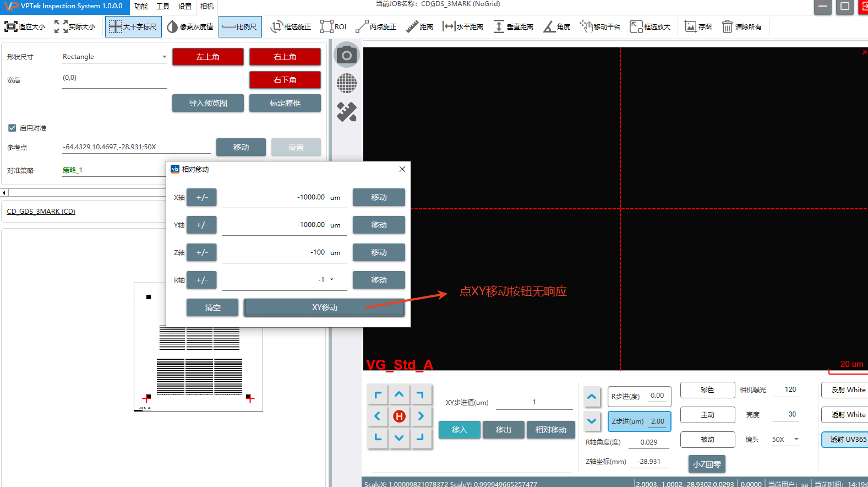This screenshot has width=868, height=487.
Task: Click the 存图 save image icon
Action: coord(698,26)
